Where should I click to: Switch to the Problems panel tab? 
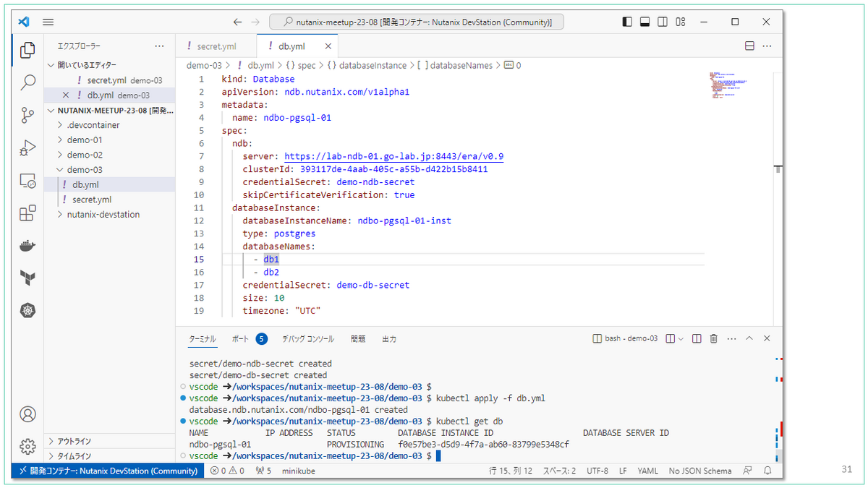358,338
